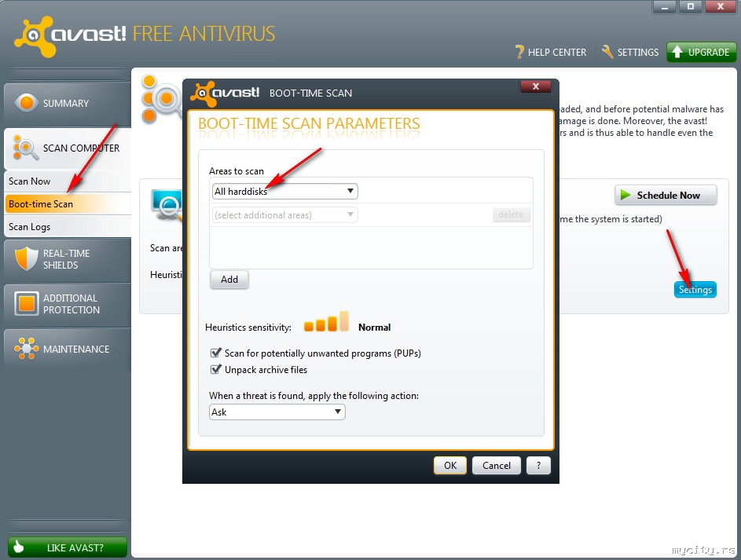
Task: Select Boot-time Scan in sidebar
Action: [x=67, y=204]
